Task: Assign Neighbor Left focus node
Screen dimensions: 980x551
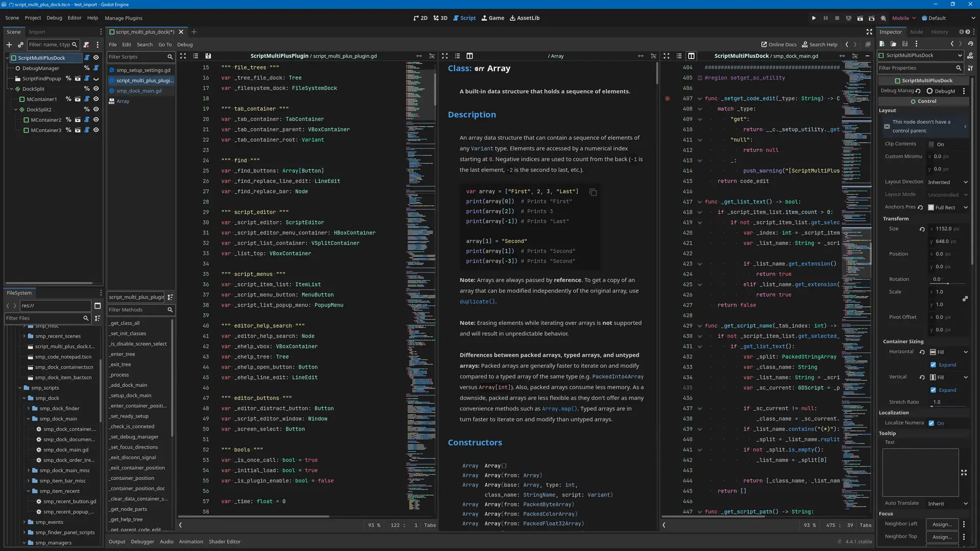Action: [942, 524]
